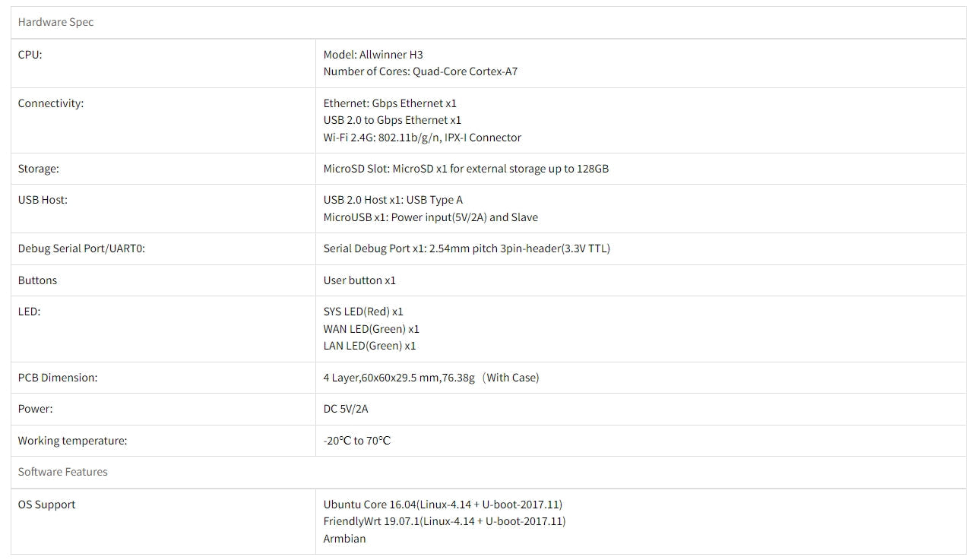Select the User button x1 value
Viewport: 975px width, 560px height.
[x=359, y=280]
